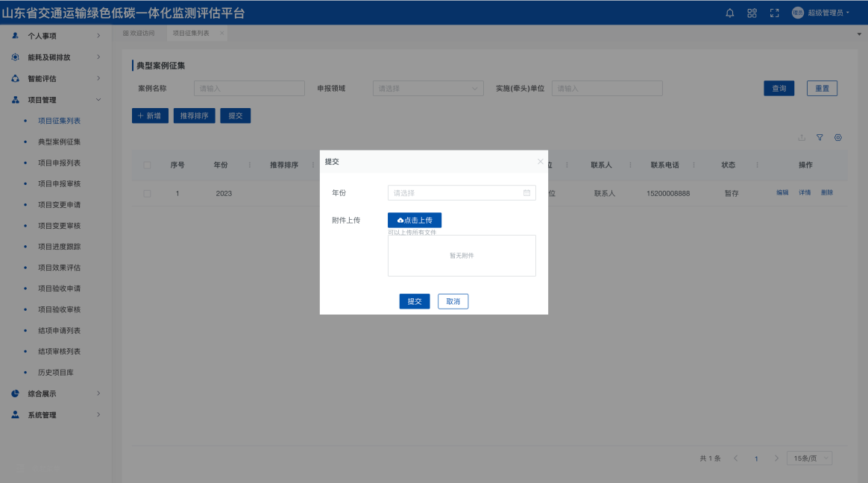The height and width of the screenshot is (483, 868).
Task: Switch to the 欢迎访问 tab
Action: point(139,34)
